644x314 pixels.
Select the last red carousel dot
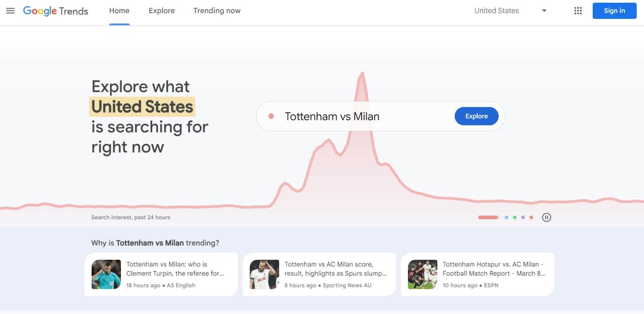coord(531,218)
